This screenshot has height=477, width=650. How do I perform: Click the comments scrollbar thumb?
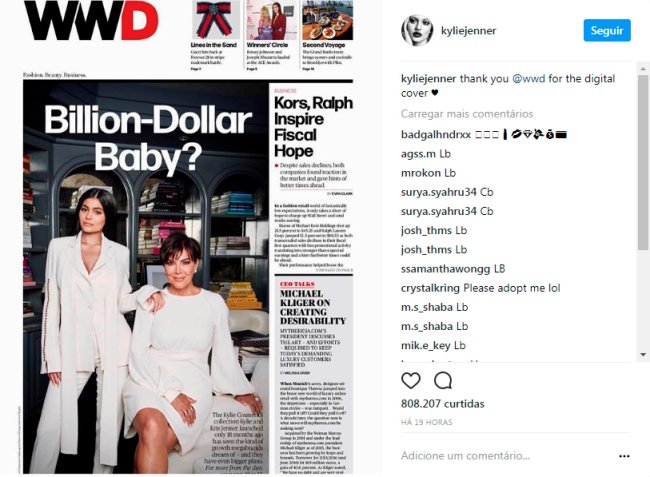tap(643, 162)
